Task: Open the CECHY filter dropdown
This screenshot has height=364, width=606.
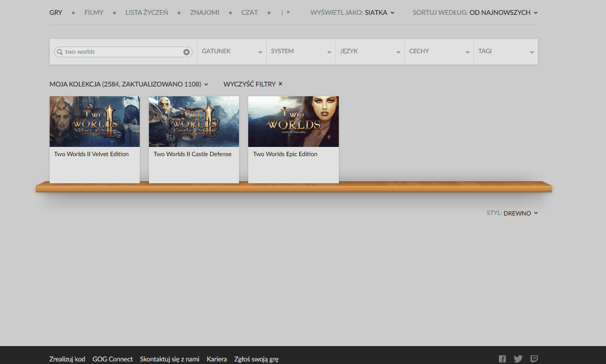Action: 439,51
